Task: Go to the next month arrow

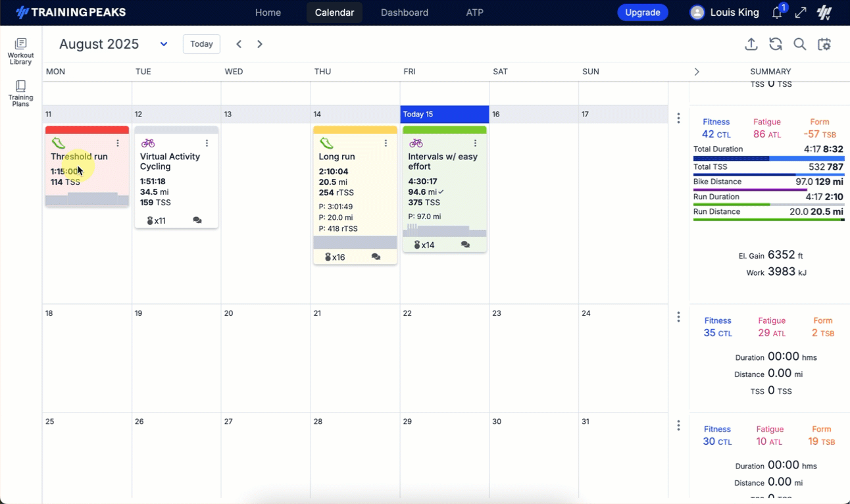Action: pyautogui.click(x=260, y=44)
